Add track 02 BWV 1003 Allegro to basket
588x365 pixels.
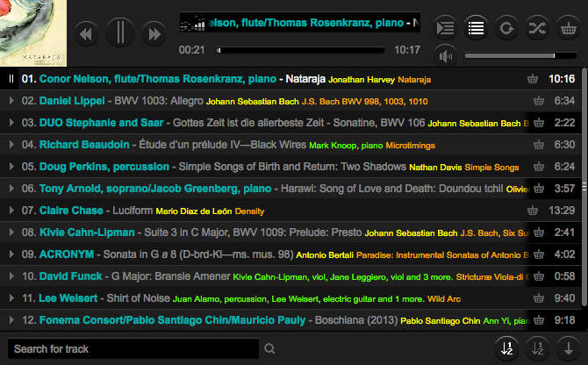[x=539, y=100]
